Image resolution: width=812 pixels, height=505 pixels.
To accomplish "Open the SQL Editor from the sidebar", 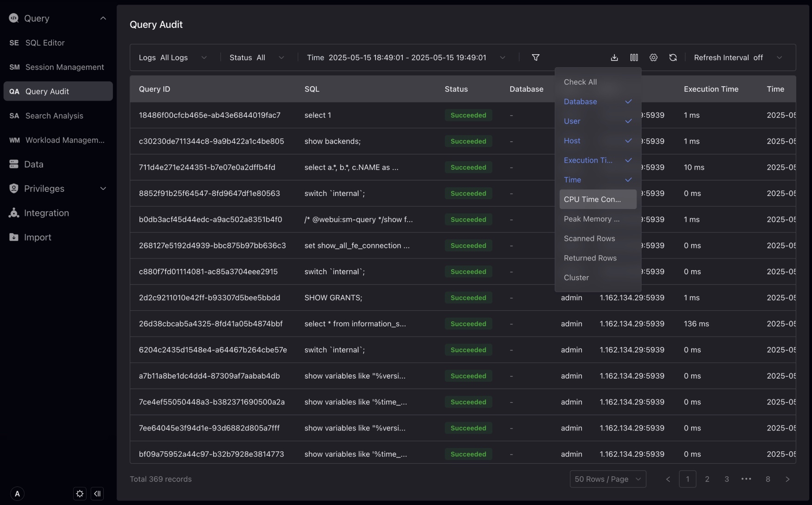I will tap(44, 43).
